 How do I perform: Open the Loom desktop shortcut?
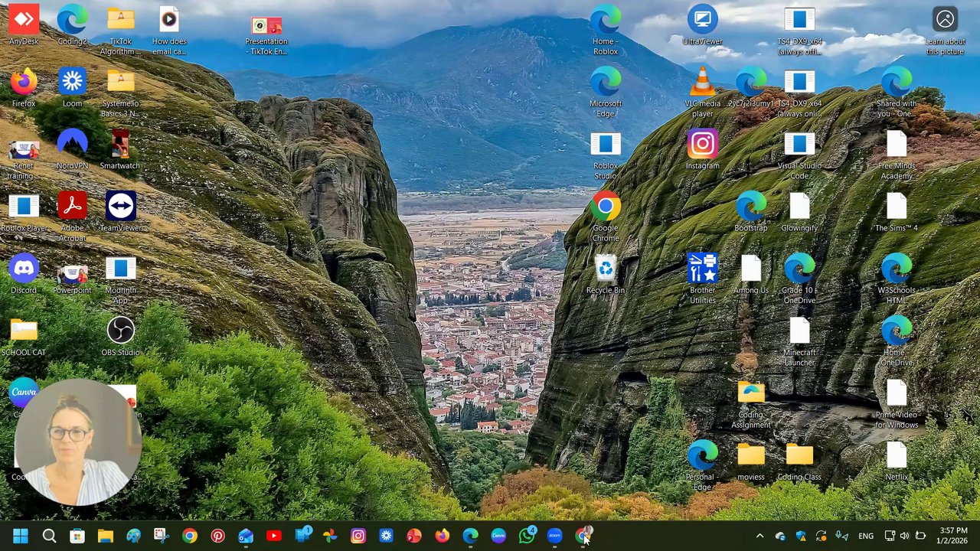point(72,88)
